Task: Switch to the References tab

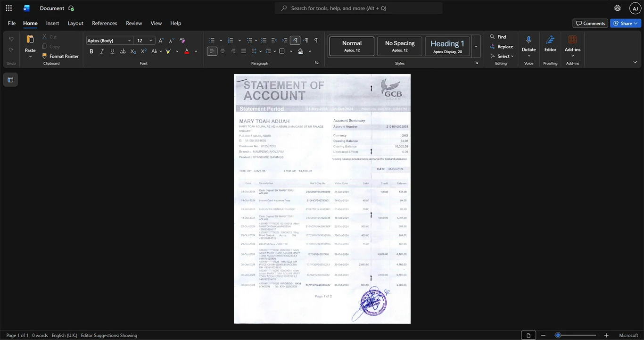Action: [104, 23]
